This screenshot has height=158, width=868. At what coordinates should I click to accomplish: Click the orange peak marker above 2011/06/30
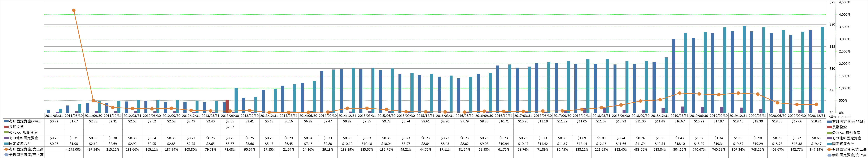pyautogui.click(x=74, y=10)
